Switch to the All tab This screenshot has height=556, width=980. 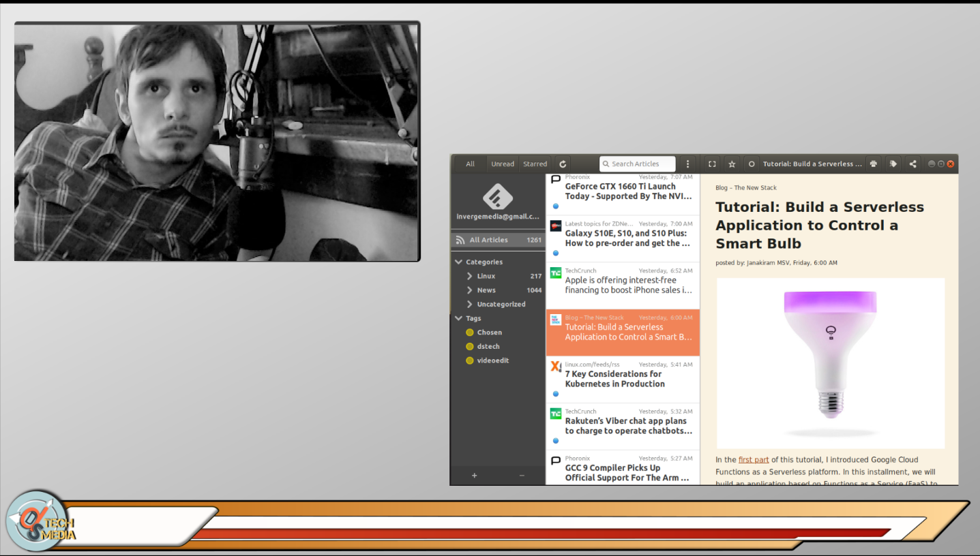[471, 164]
